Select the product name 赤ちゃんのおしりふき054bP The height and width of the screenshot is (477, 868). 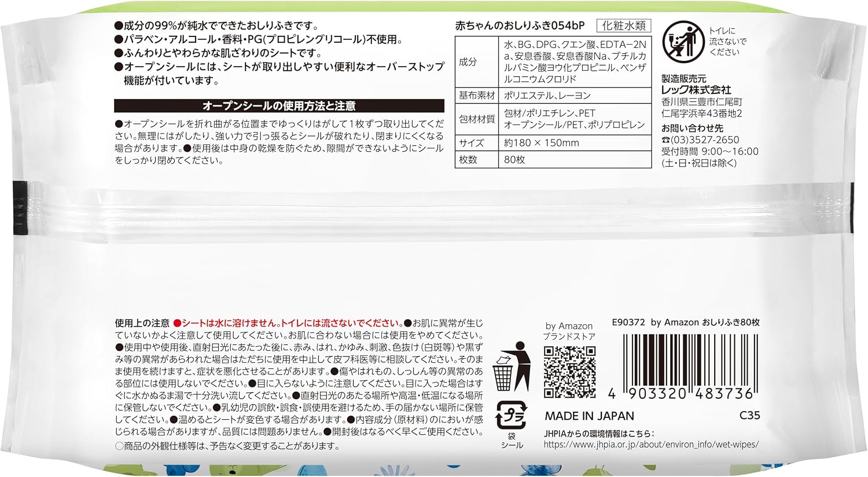coord(520,26)
